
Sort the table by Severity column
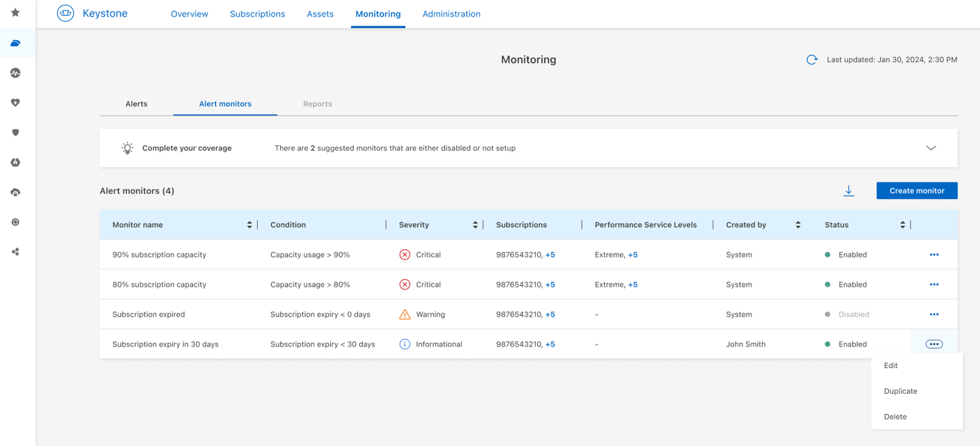(x=475, y=225)
